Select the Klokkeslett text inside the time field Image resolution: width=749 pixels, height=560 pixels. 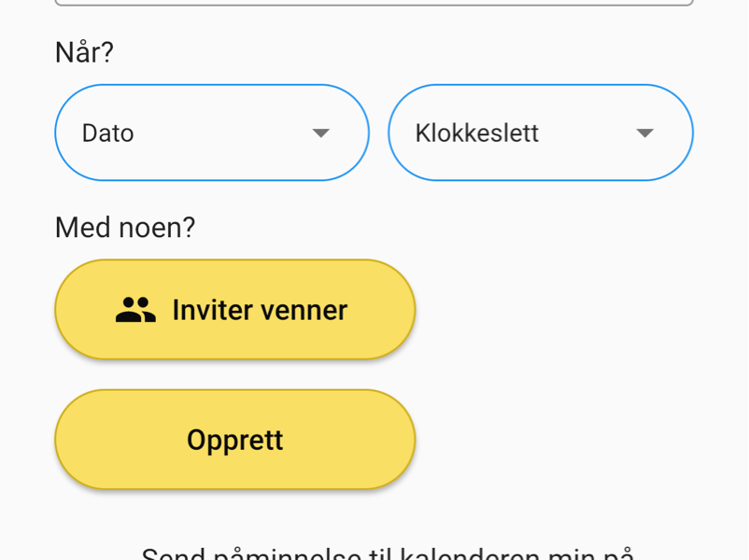(477, 133)
